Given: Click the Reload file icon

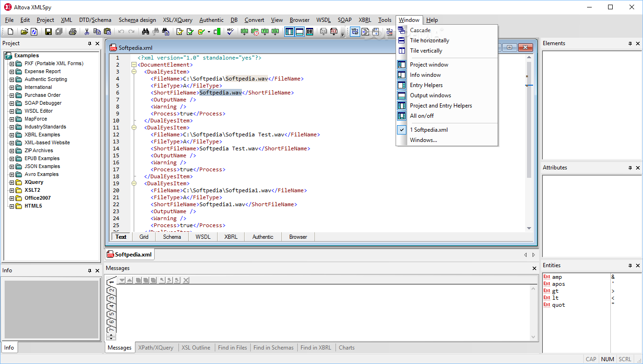Looking at the screenshot, I should [x=34, y=32].
